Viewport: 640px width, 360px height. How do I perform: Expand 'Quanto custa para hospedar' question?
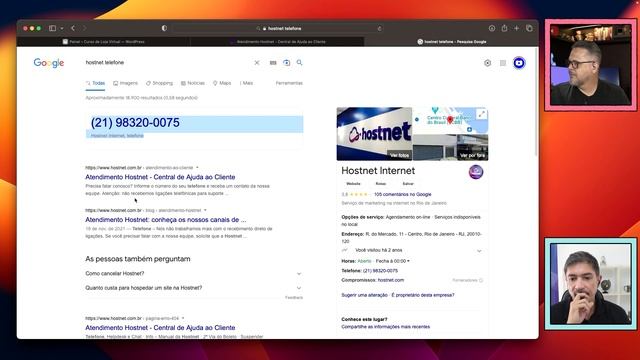[x=194, y=288]
